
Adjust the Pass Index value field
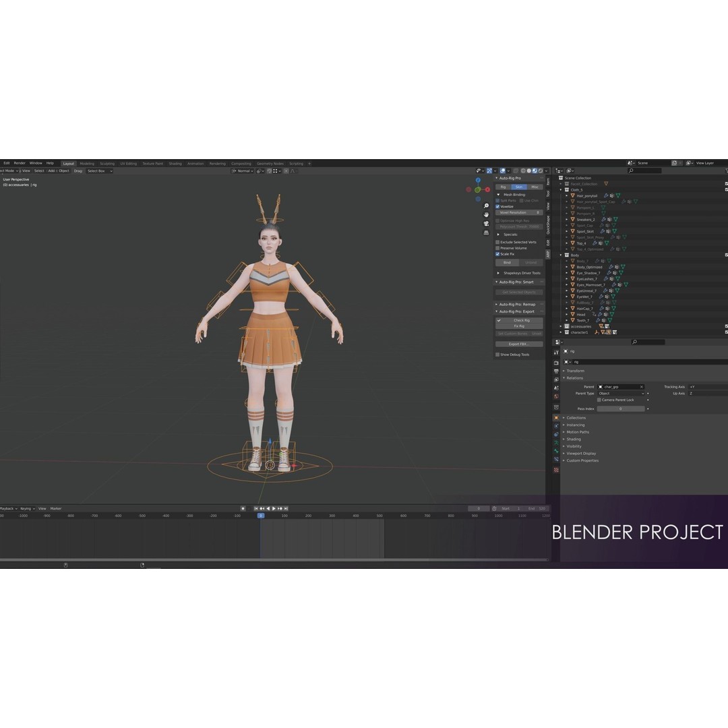point(621,408)
